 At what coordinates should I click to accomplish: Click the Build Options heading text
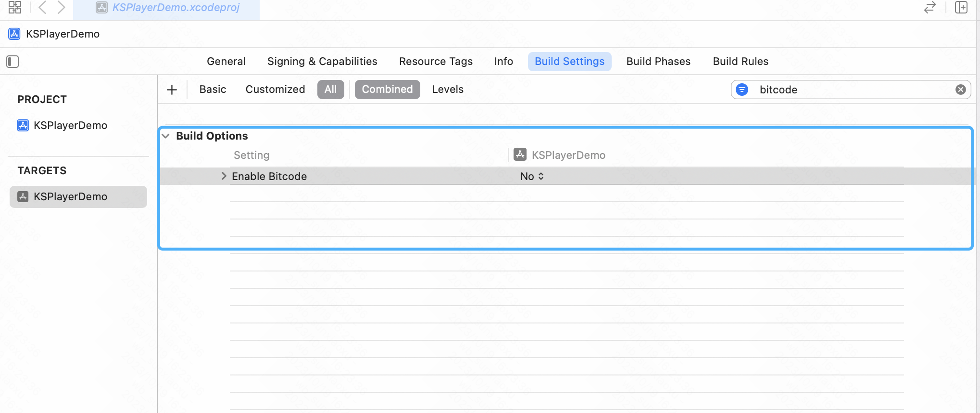(212, 136)
